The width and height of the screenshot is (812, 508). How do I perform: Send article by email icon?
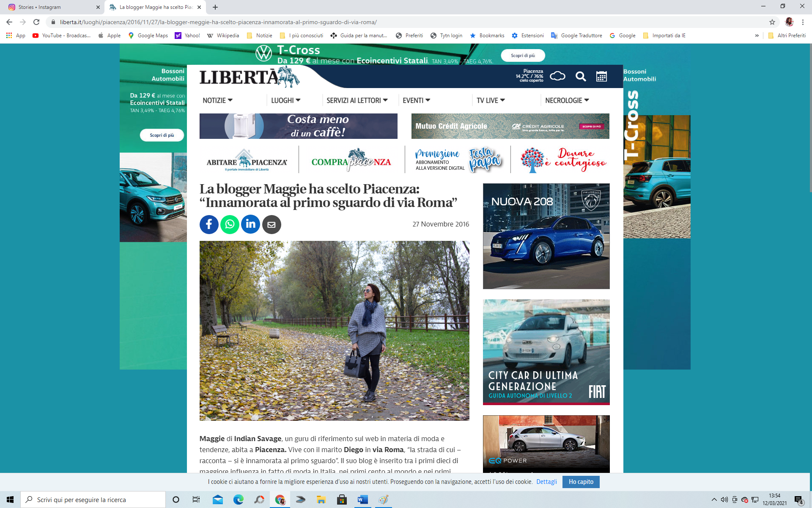click(272, 224)
